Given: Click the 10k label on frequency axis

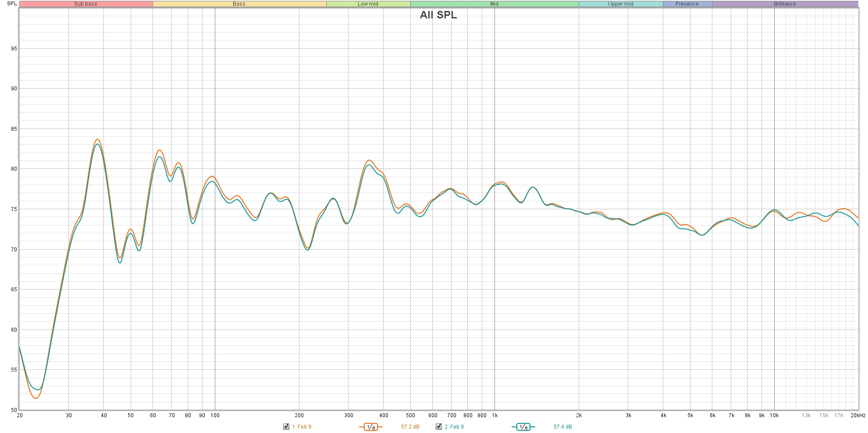Looking at the screenshot, I should pyautogui.click(x=775, y=415).
